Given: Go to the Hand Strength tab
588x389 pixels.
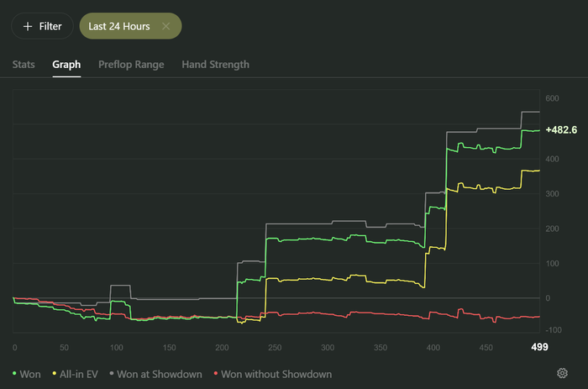Looking at the screenshot, I should (x=215, y=64).
